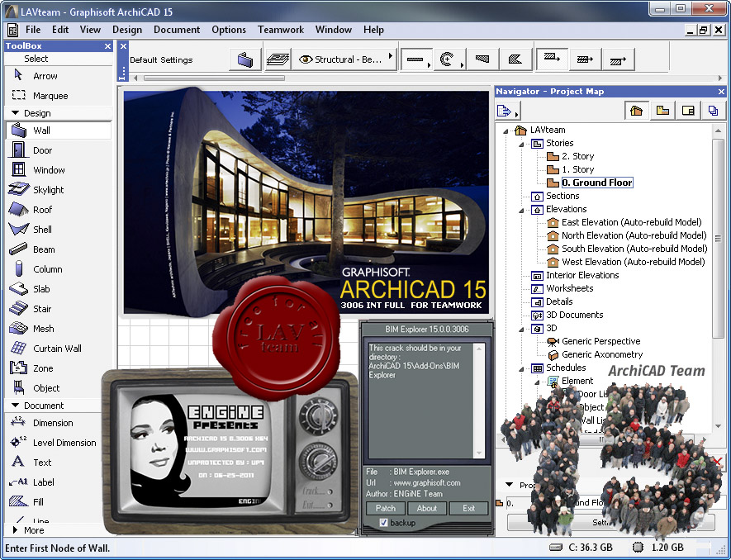This screenshot has width=731, height=560.
Task: Pick the Column tool
Action: click(59, 269)
